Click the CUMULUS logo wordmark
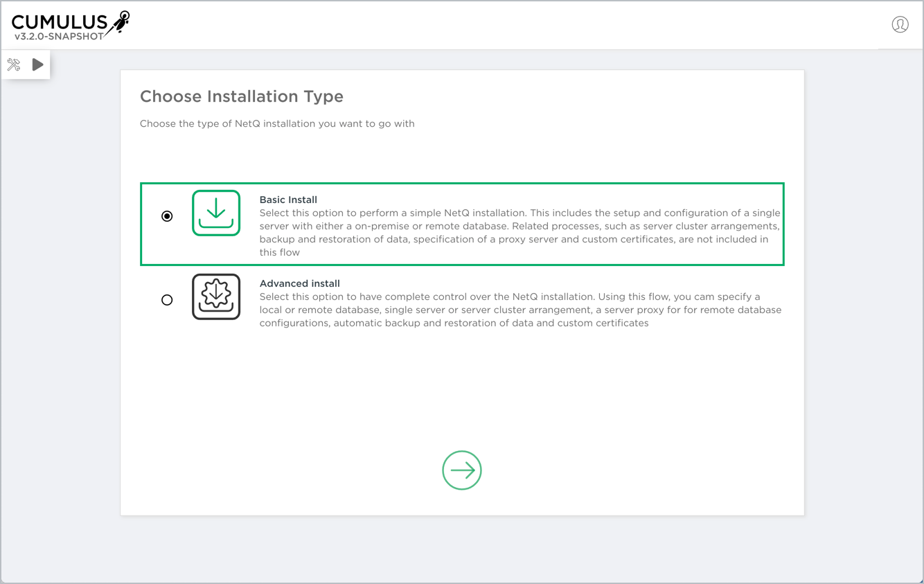Screen dimensions: 924x584 point(60,23)
